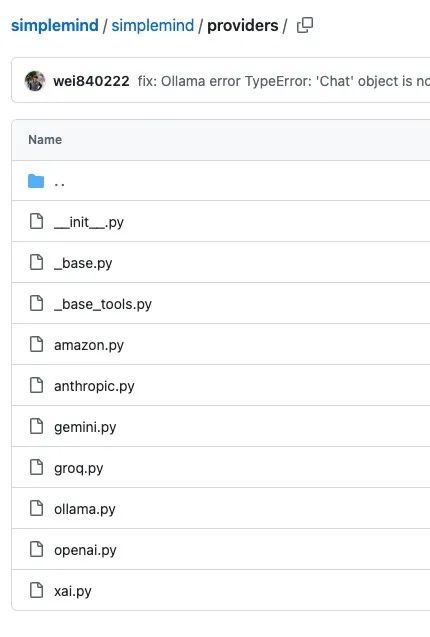Screen dimensions: 430x637
Task: Click the file icon beside gemini.py
Action: [x=37, y=427]
